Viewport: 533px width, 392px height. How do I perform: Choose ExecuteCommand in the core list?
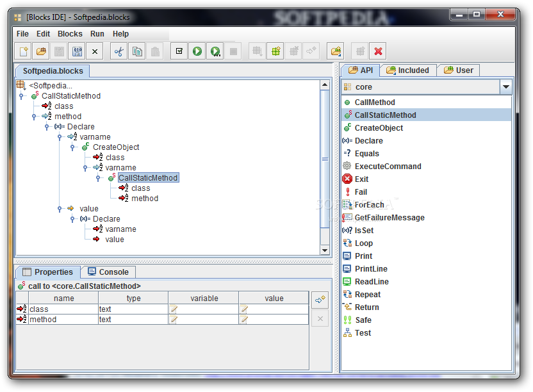pyautogui.click(x=426, y=167)
